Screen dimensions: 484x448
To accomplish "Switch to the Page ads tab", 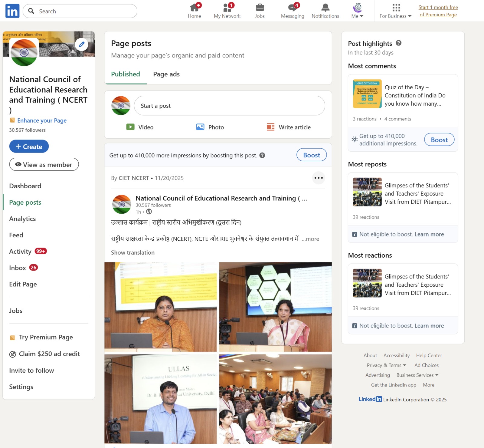I will pyautogui.click(x=166, y=74).
